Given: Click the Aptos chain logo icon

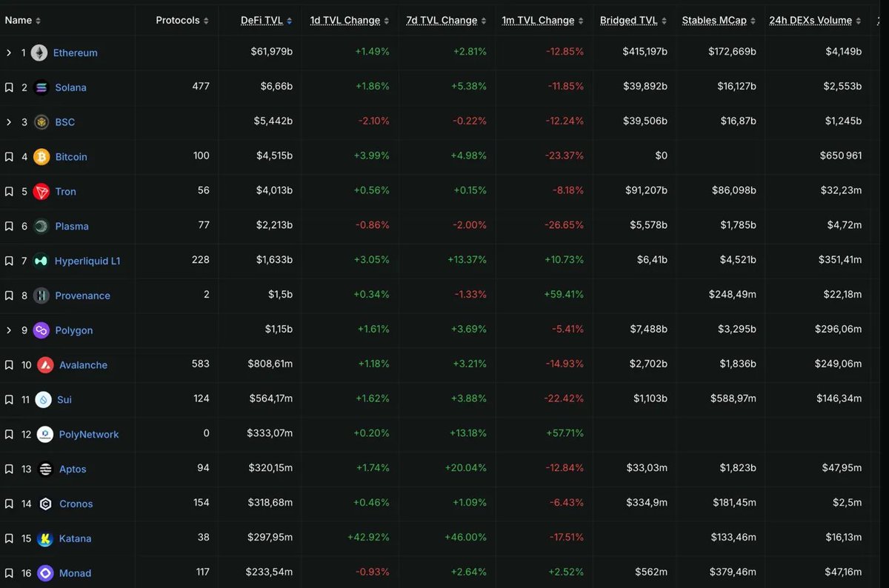Looking at the screenshot, I should tap(45, 470).
